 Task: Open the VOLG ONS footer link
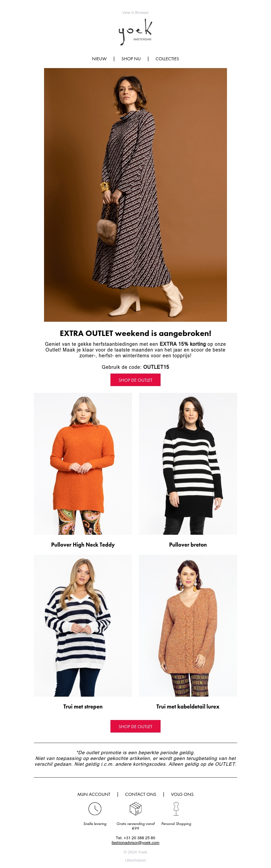[182, 794]
